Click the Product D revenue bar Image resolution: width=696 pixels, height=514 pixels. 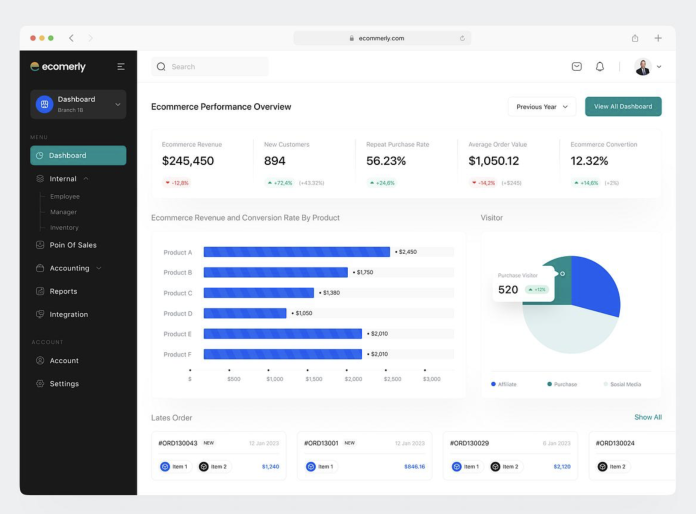coord(245,313)
